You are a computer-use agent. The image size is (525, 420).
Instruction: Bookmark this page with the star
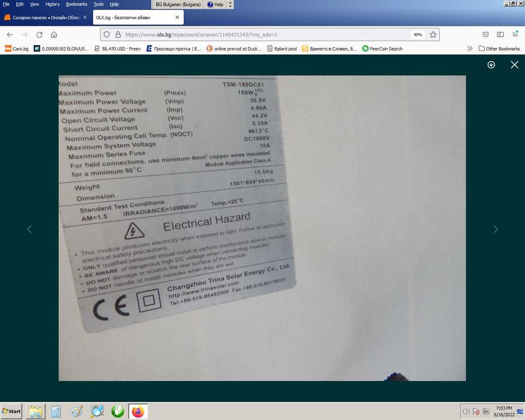click(x=433, y=34)
